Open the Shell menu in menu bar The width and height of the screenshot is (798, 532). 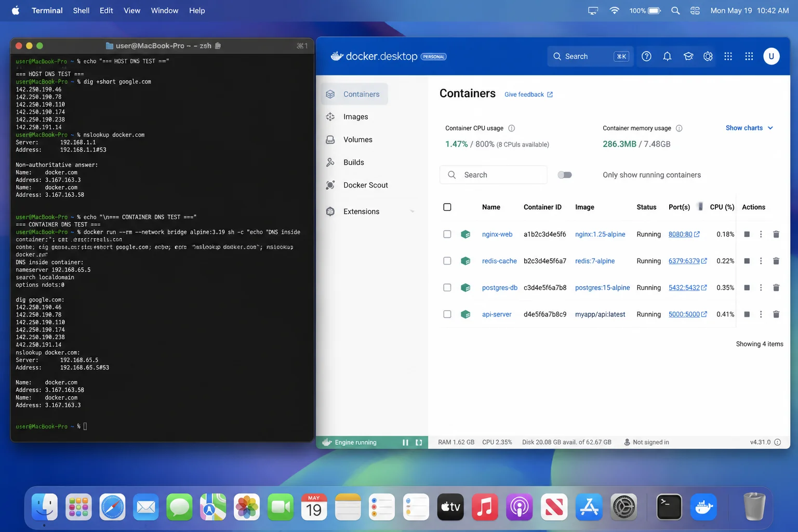click(x=81, y=10)
